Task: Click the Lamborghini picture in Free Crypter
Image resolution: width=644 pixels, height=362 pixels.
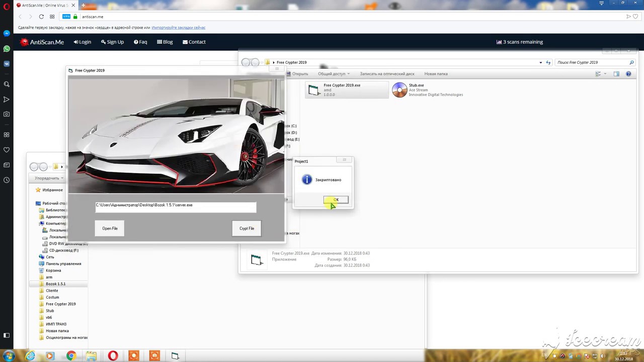Action: [x=176, y=135]
